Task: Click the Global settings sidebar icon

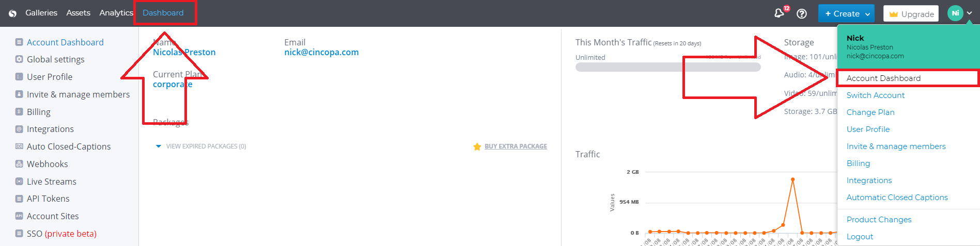Action: pyautogui.click(x=19, y=59)
